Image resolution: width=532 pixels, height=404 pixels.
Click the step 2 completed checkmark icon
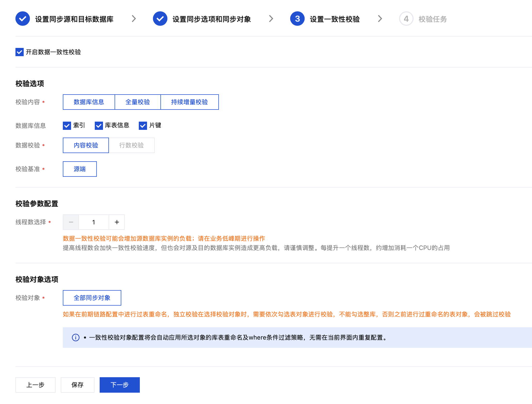pos(160,19)
